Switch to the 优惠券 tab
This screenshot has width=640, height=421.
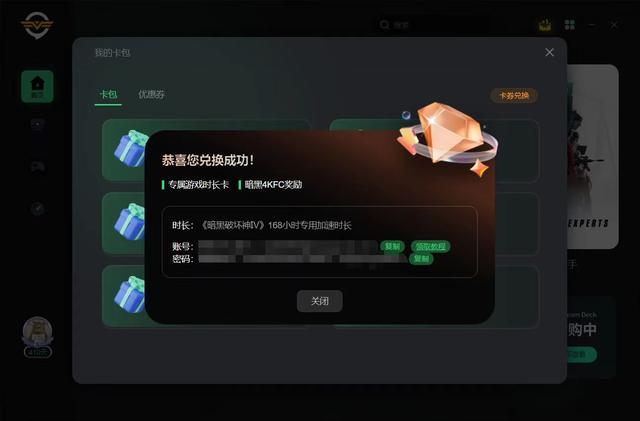(x=151, y=94)
